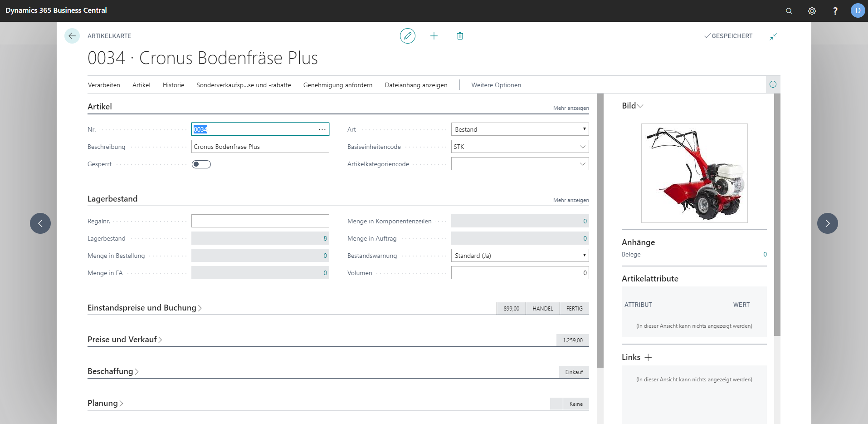868x424 pixels.
Task: Add a new link with plus icon
Action: coord(648,357)
